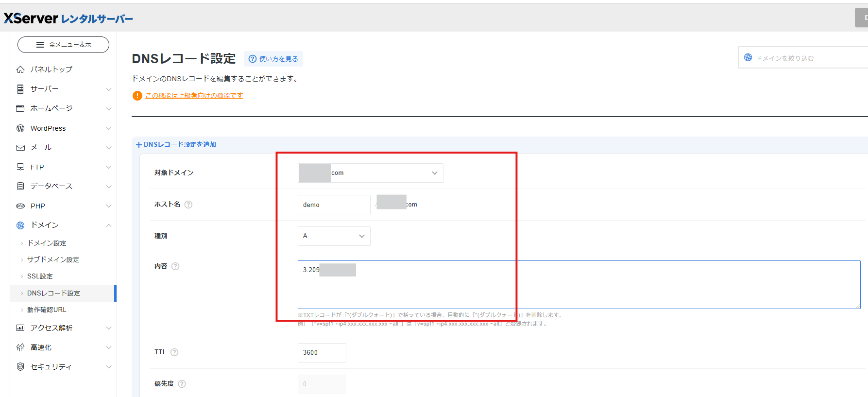Screen dimensions: 868x397
Task: Open the 種別 record type dropdown
Action: (334, 236)
